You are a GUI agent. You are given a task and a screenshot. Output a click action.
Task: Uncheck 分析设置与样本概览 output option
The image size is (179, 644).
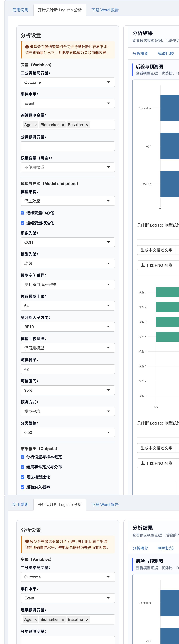pyautogui.click(x=22, y=457)
